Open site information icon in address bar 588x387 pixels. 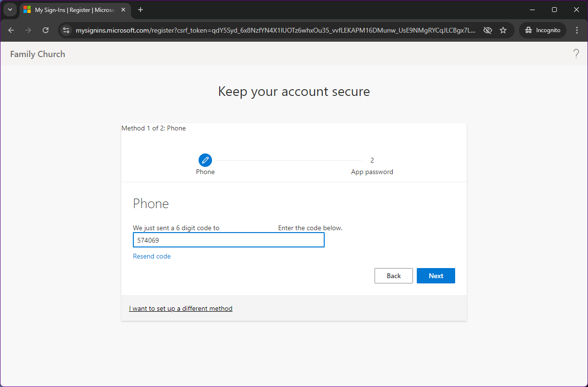click(x=66, y=30)
